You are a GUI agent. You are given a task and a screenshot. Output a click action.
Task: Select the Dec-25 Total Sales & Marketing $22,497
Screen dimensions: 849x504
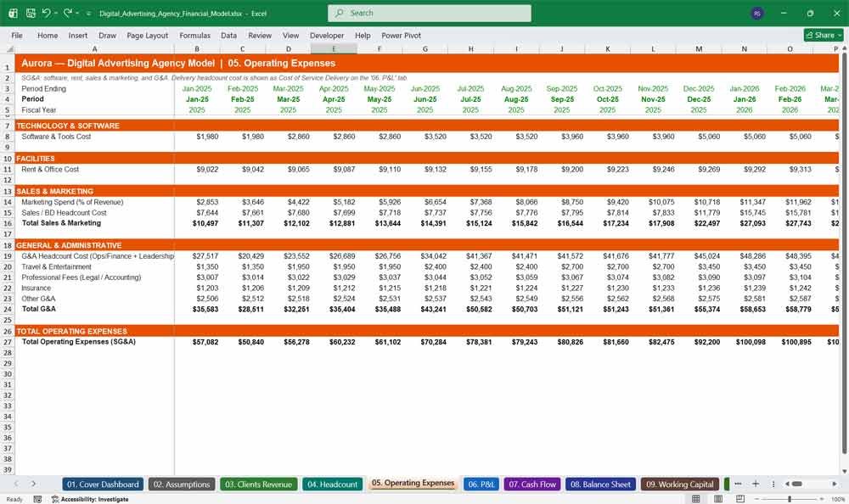click(x=699, y=223)
